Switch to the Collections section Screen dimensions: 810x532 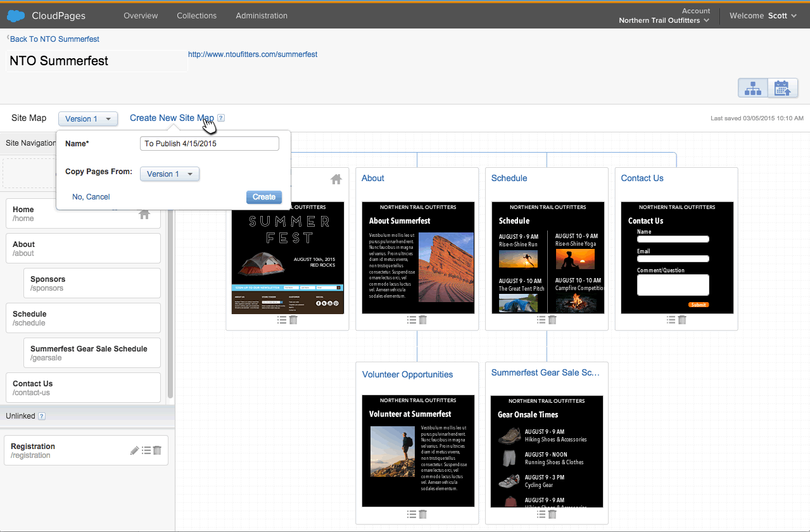tap(196, 15)
